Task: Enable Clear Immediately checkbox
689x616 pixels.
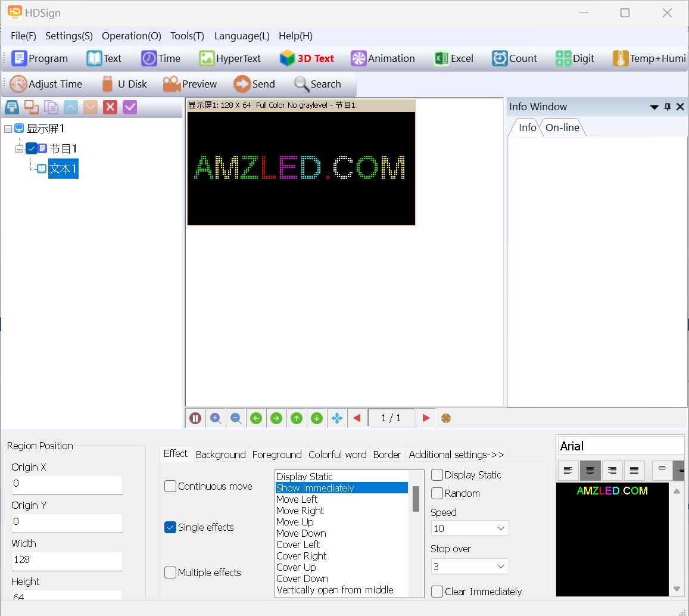Action: point(437,592)
